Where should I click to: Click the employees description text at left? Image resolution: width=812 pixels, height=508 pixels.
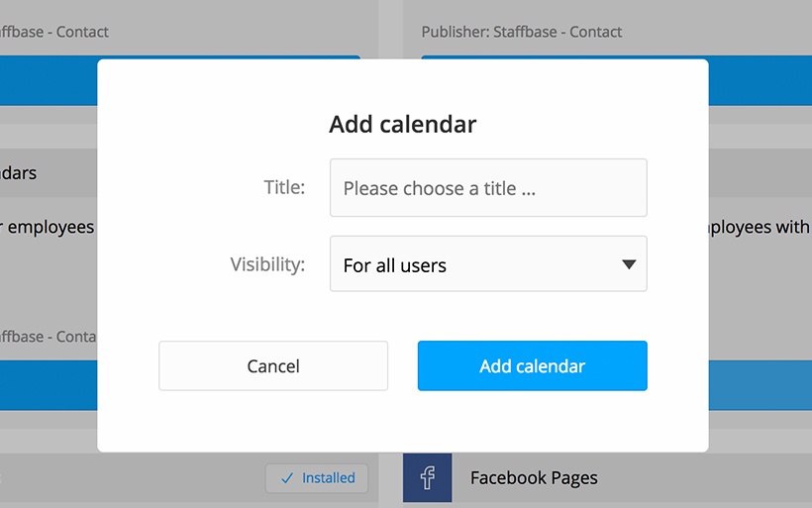coord(48,228)
